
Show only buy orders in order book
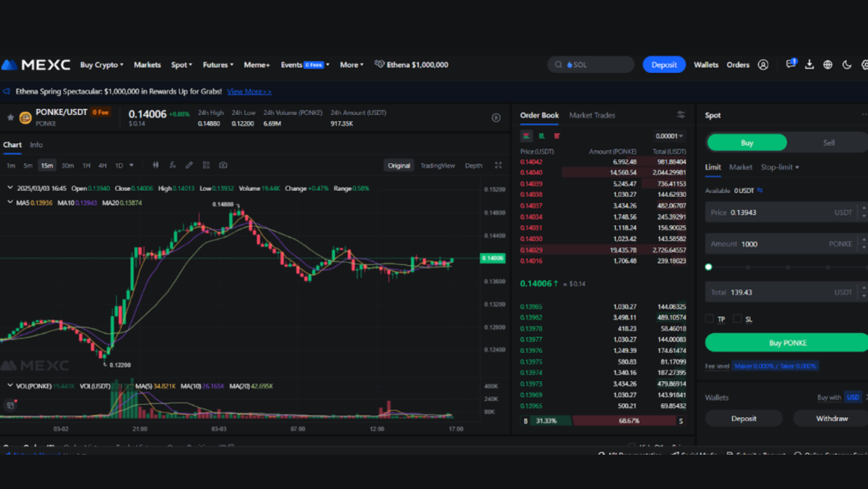[542, 136]
